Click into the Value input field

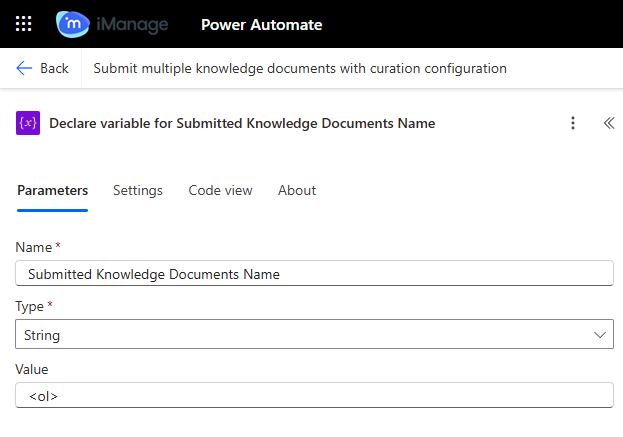[x=314, y=395]
